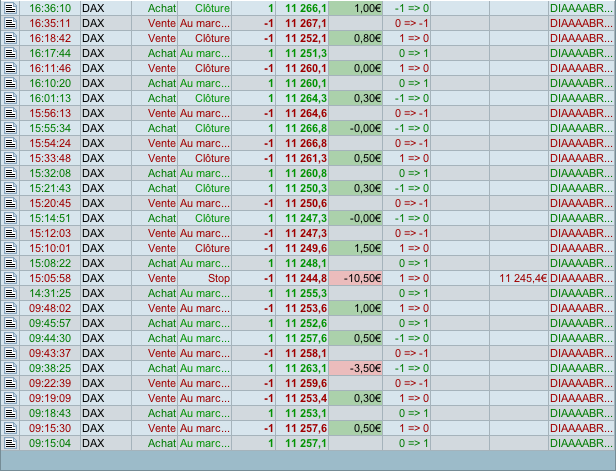Select price 11 257,1 cell
Image resolution: width=616 pixels, height=471 pixels.
302,443
